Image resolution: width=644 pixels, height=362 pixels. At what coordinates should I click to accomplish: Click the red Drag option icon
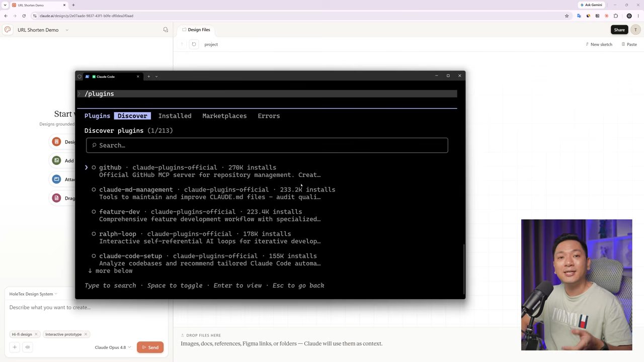[56, 198]
